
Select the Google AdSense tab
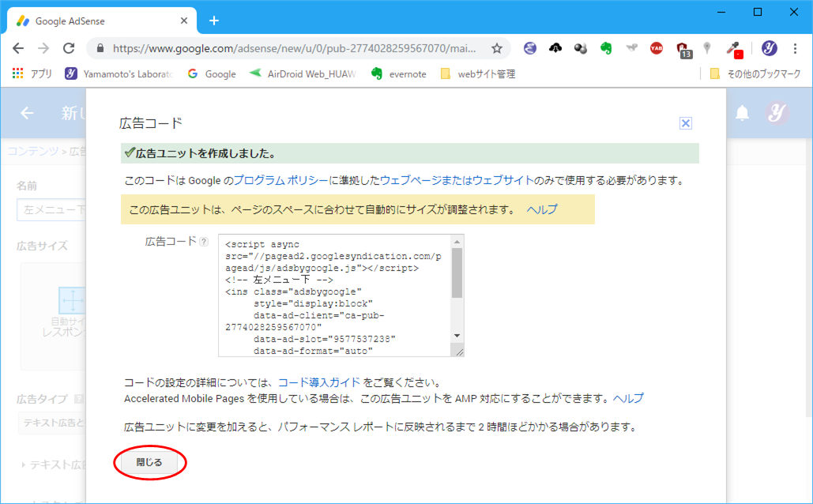pos(101,21)
